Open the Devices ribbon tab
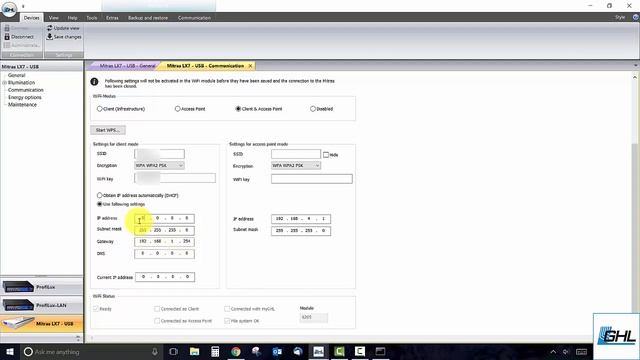Viewport: 640px width, 360px height. (31, 18)
